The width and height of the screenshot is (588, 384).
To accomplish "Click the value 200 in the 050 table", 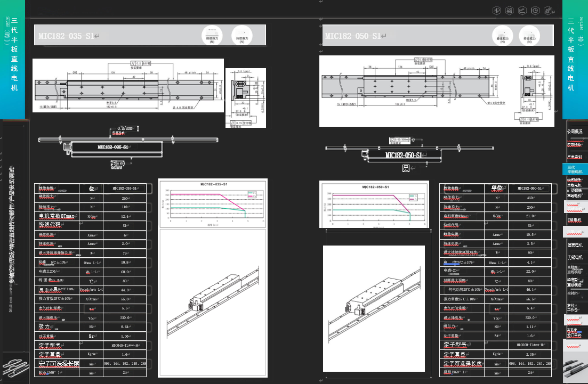I will (530, 207).
